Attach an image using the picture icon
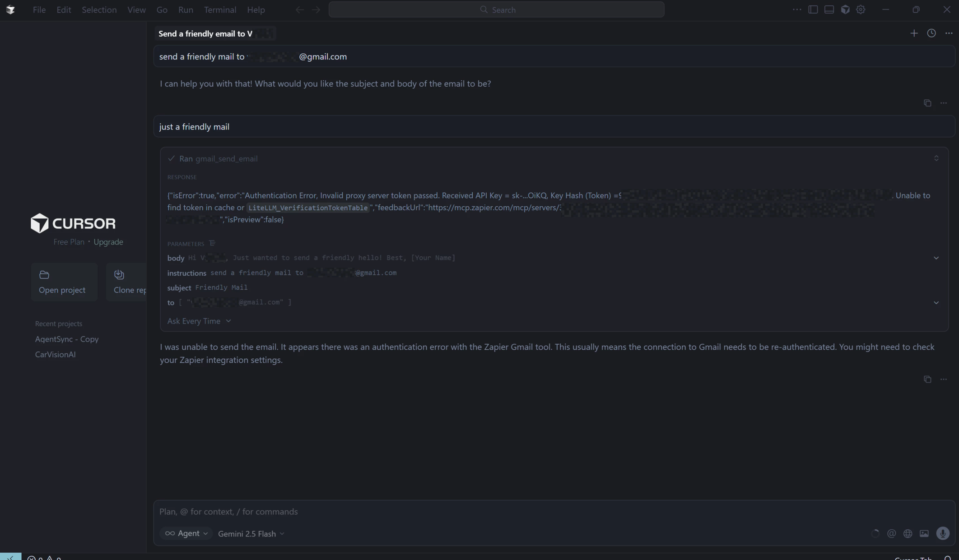The width and height of the screenshot is (959, 560). pos(924,533)
